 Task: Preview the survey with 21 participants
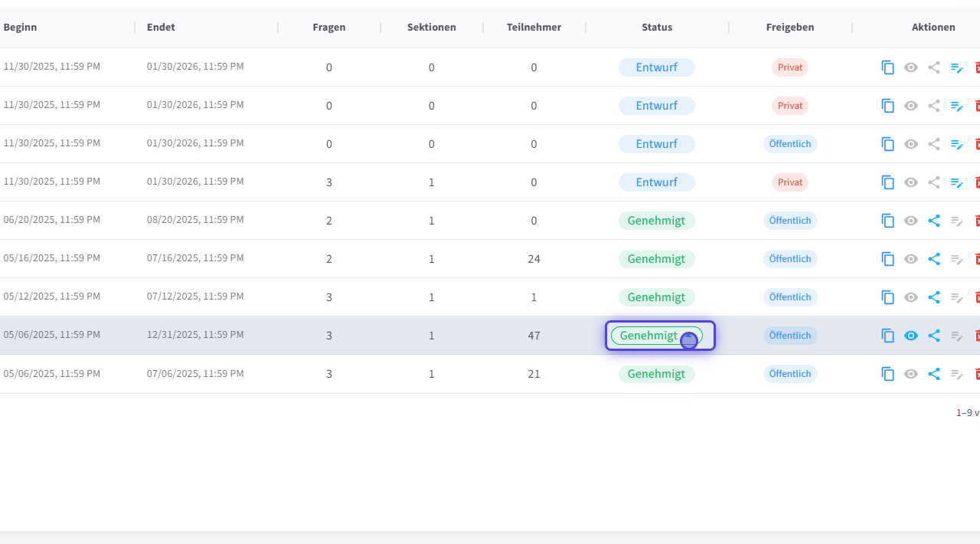(911, 374)
